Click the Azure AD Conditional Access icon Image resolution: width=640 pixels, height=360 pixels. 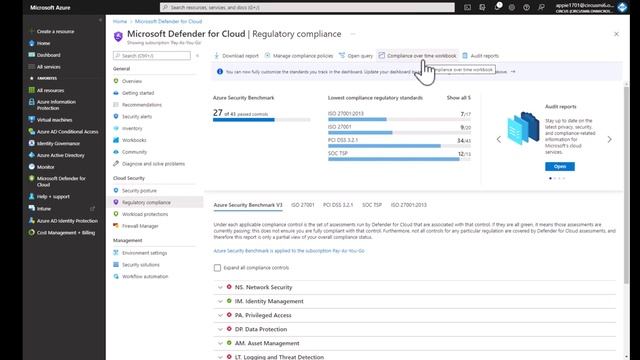click(31, 131)
